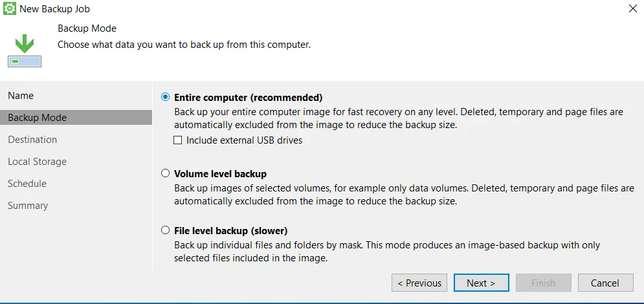
Task: Click the greyed-out Finish button
Action: [x=544, y=283]
